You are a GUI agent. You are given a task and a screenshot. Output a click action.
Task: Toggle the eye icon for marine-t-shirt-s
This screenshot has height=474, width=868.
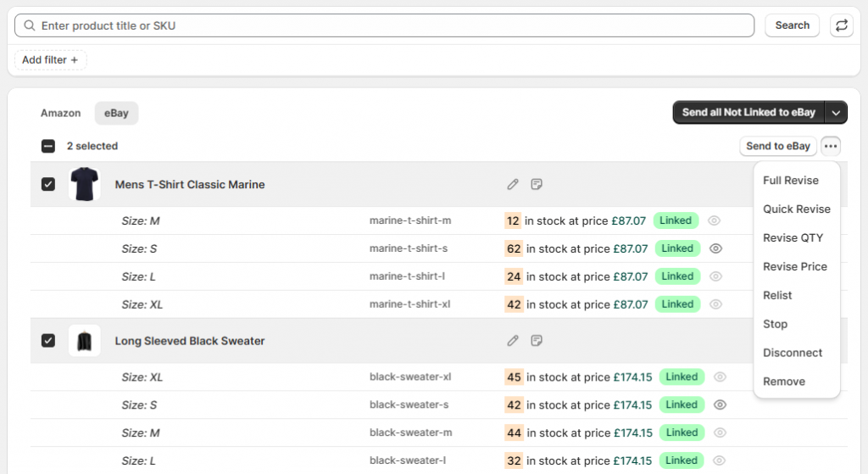tap(715, 248)
